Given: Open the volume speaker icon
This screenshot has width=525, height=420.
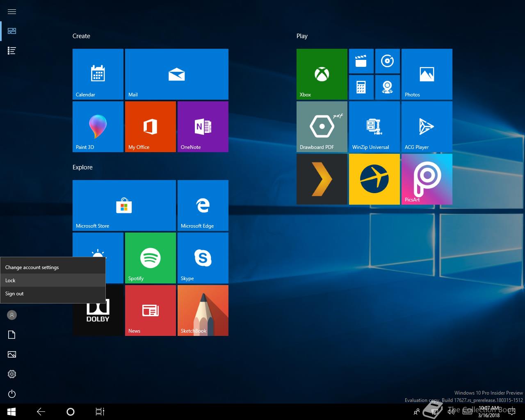Looking at the screenshot, I should pos(451,412).
